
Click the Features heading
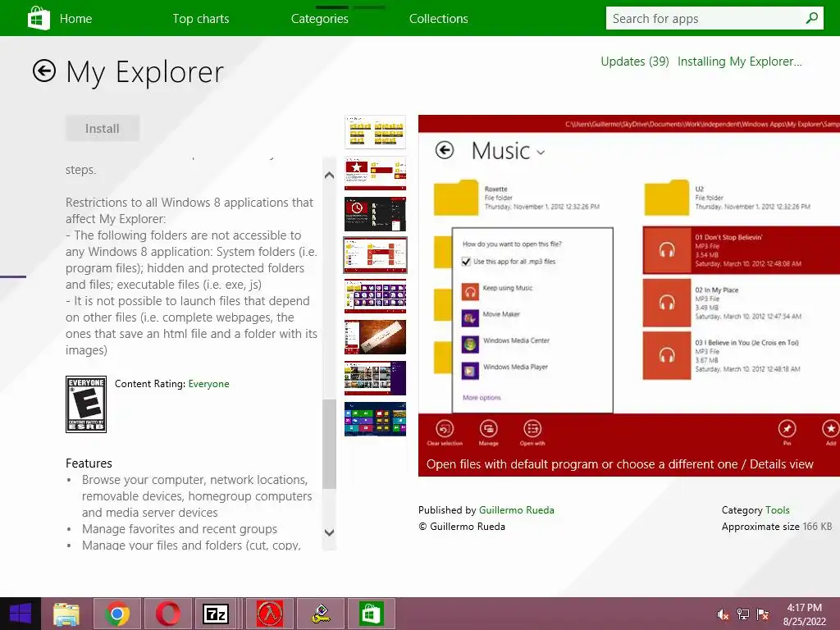pyautogui.click(x=89, y=463)
